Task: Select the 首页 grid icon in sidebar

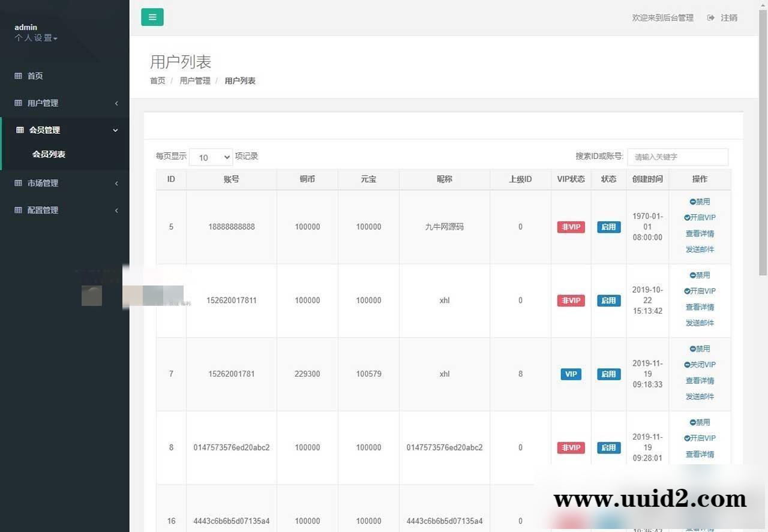Action: tap(20, 76)
